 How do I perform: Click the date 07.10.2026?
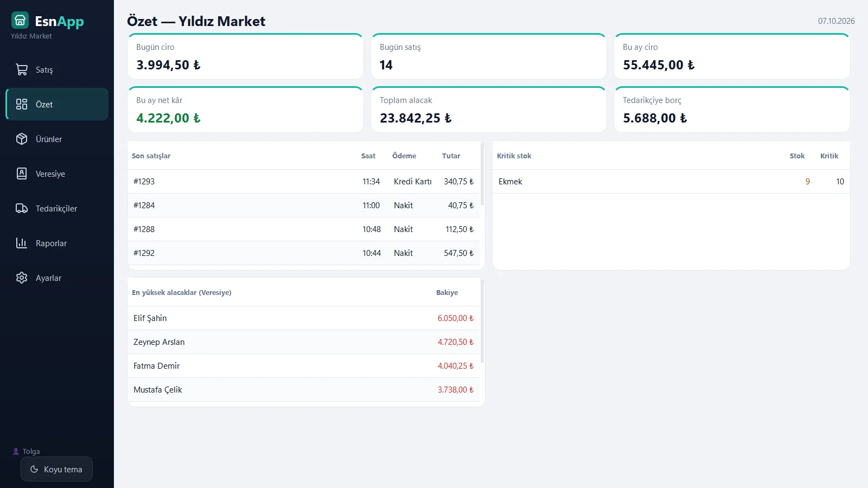coord(837,21)
